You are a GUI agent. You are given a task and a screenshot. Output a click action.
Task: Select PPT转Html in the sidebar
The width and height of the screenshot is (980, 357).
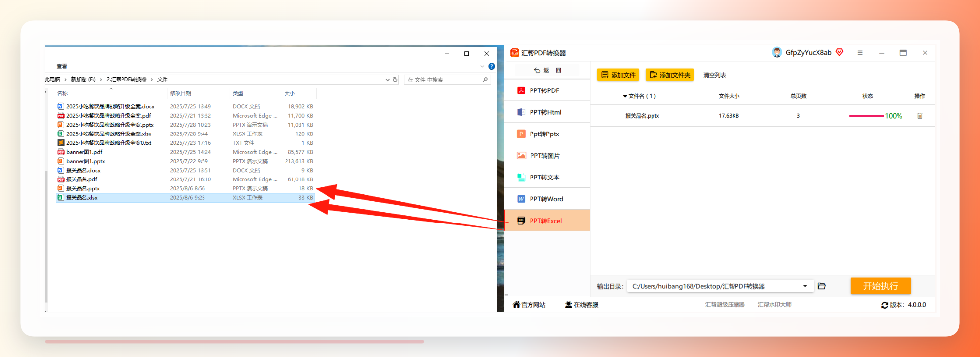tap(547, 112)
